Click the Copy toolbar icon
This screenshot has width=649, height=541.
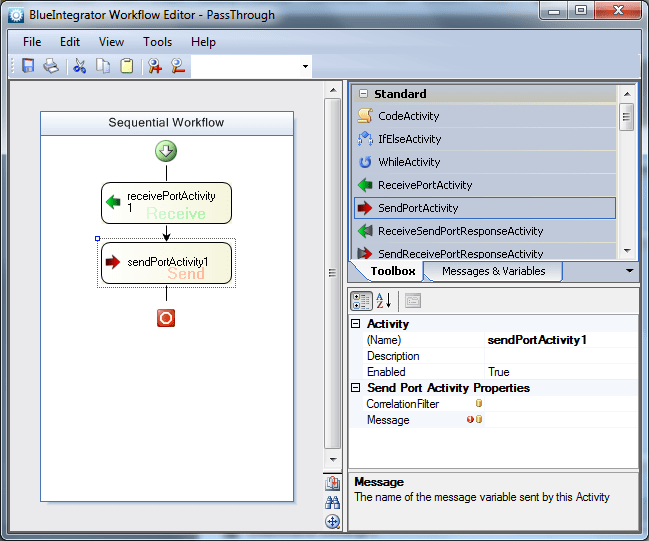coord(103,66)
